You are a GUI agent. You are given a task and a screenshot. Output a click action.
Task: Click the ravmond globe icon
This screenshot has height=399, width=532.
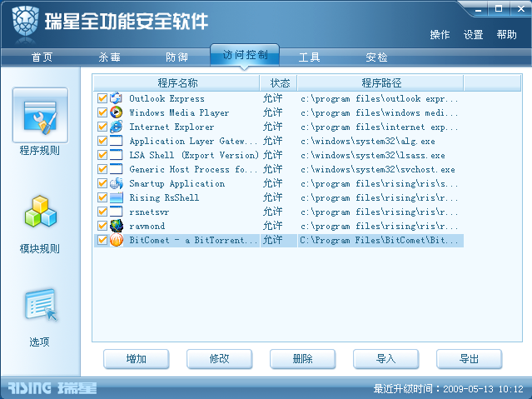pyautogui.click(x=116, y=226)
